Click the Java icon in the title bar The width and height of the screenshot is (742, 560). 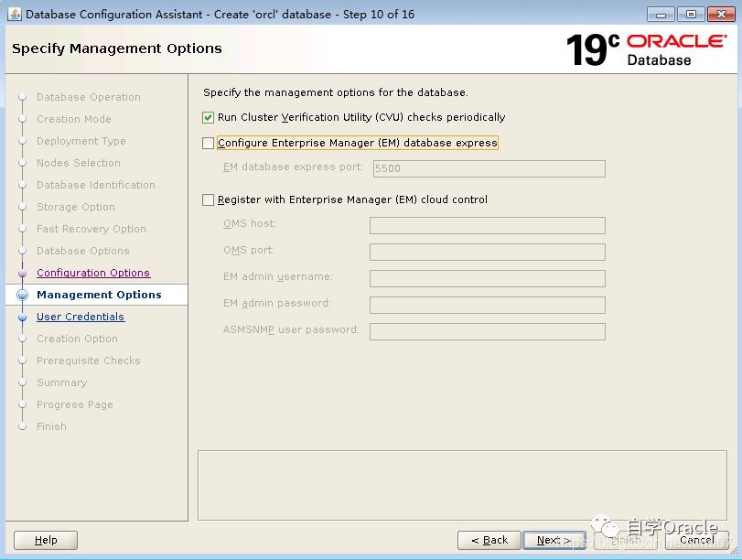[15, 15]
